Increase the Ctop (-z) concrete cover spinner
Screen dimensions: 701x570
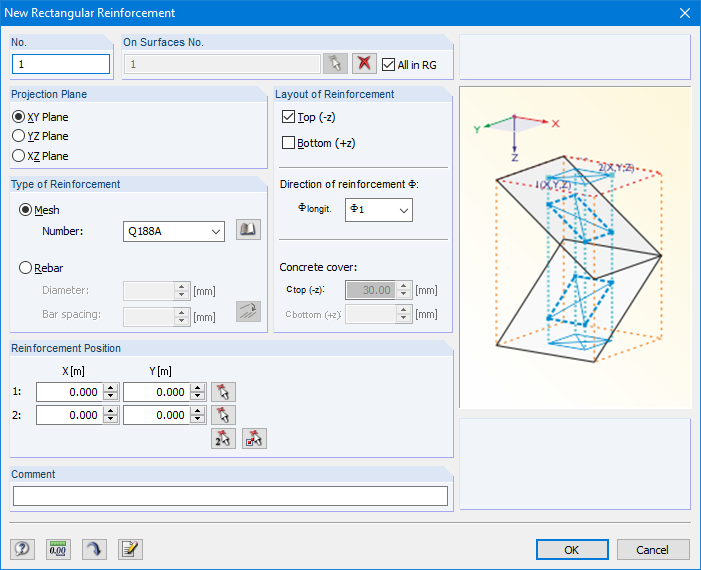pos(404,286)
